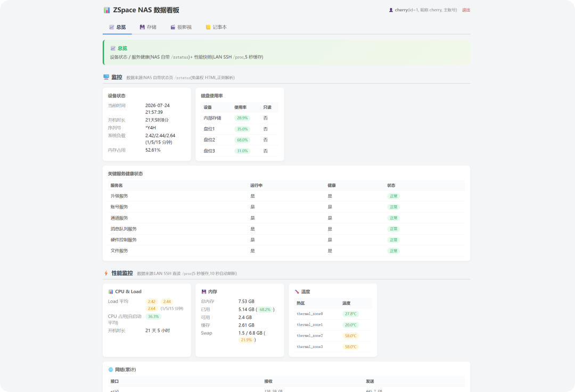Viewport: 575px width, 392px height.
Task: Click the monitor icon next to 监控 heading
Action: point(106,77)
